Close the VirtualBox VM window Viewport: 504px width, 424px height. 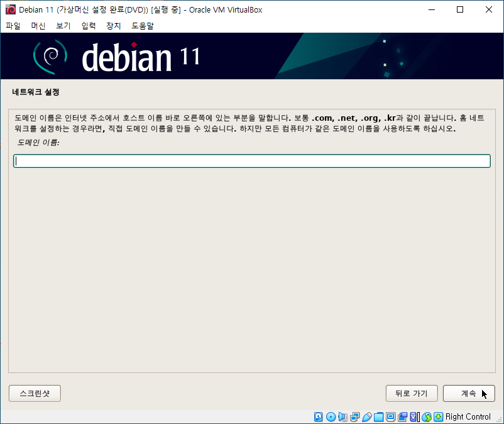488,9
